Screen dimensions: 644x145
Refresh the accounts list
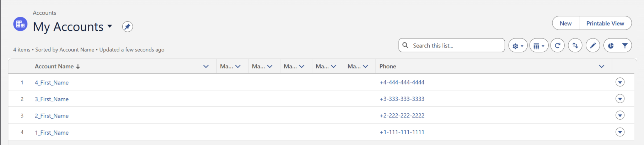click(557, 46)
